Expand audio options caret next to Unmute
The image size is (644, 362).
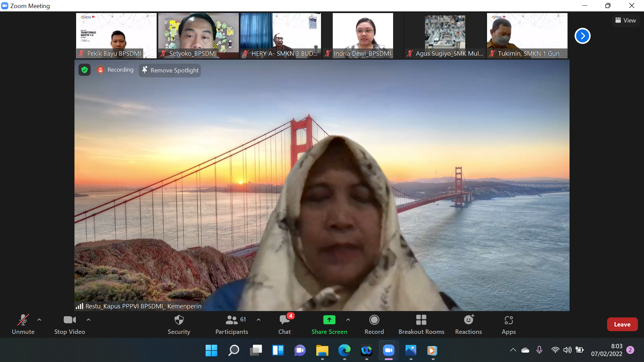39,320
